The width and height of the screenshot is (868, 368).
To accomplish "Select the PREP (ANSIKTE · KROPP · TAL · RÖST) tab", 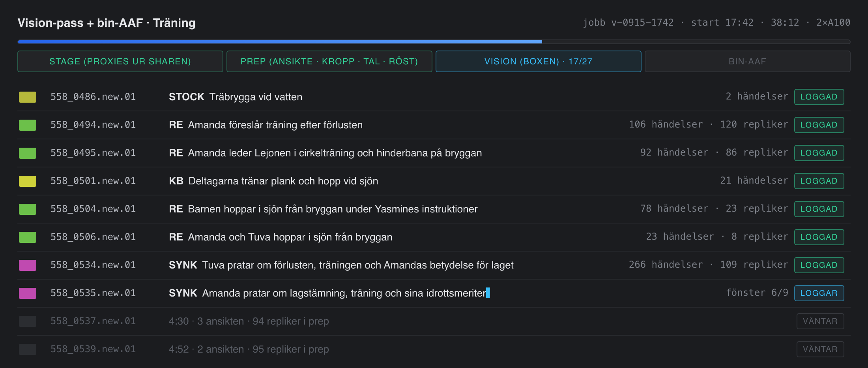I will pyautogui.click(x=329, y=62).
